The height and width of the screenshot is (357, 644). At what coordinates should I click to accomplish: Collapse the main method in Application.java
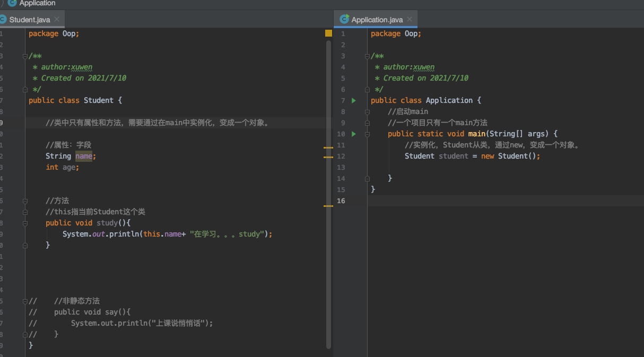point(367,134)
